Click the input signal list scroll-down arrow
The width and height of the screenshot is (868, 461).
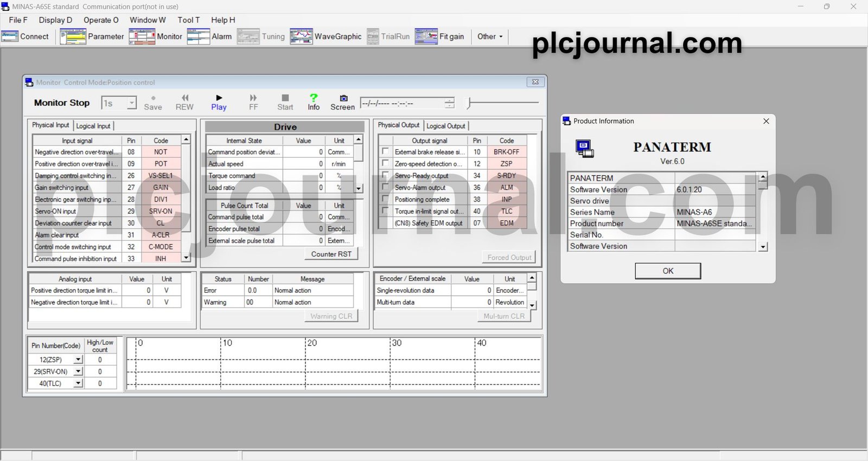pos(186,258)
